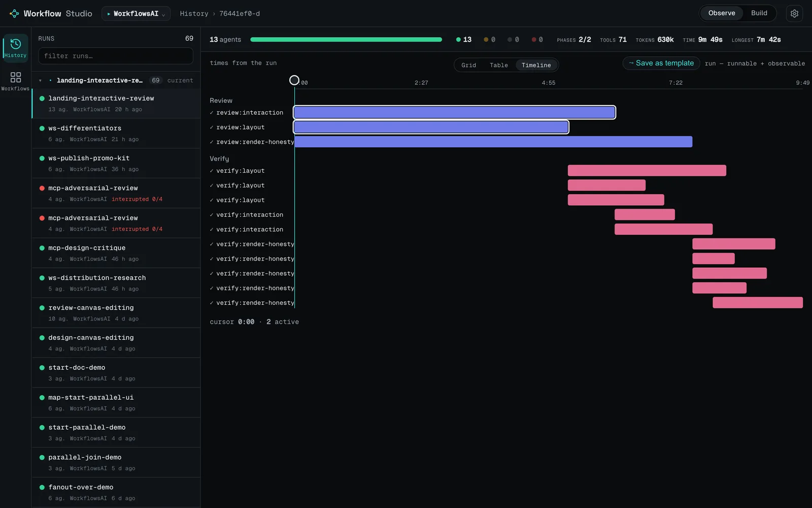This screenshot has height=508, width=812.
Task: Open the landing-interactive-review run
Action: pos(116,104)
